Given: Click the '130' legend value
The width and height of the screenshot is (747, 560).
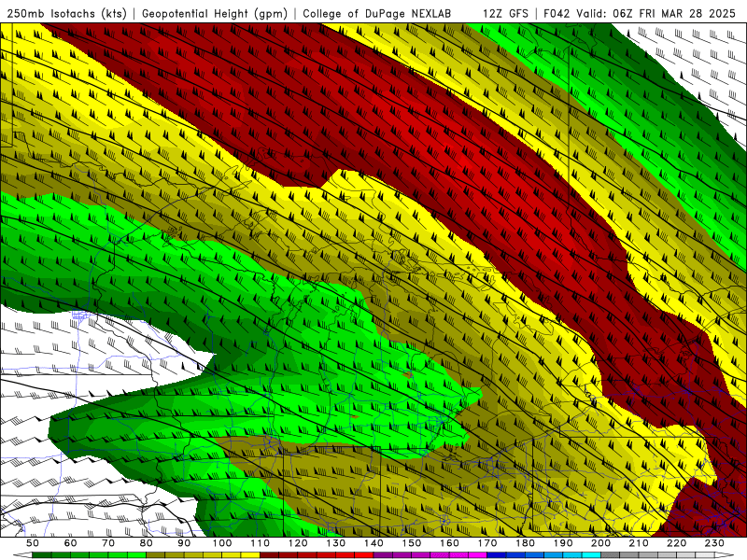Looking at the screenshot, I should coord(336,543).
